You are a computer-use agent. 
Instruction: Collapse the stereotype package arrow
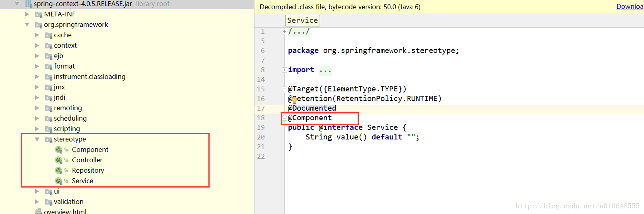pos(37,139)
